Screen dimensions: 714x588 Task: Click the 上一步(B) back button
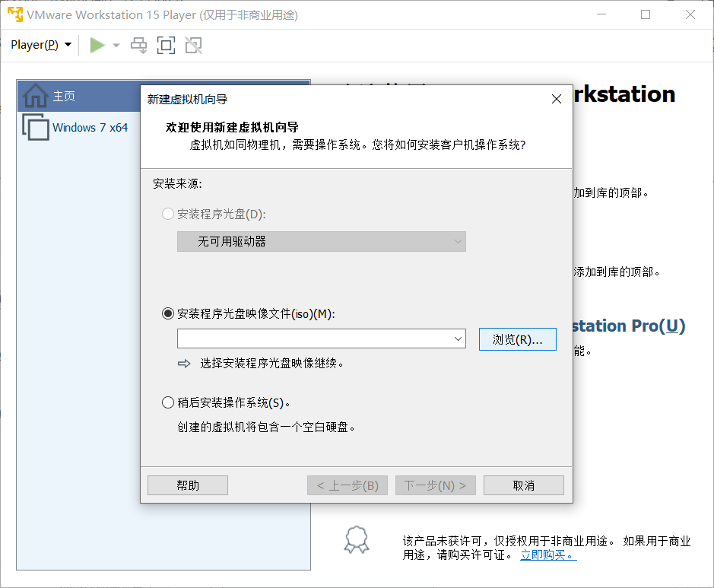(347, 485)
